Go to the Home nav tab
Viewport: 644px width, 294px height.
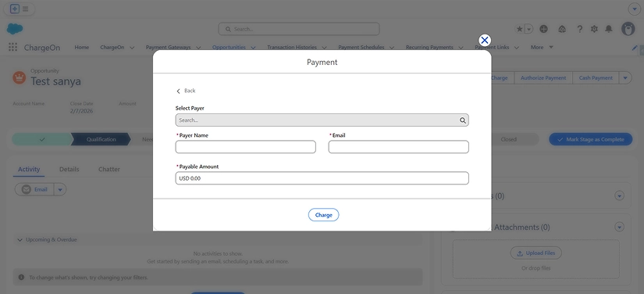point(82,47)
